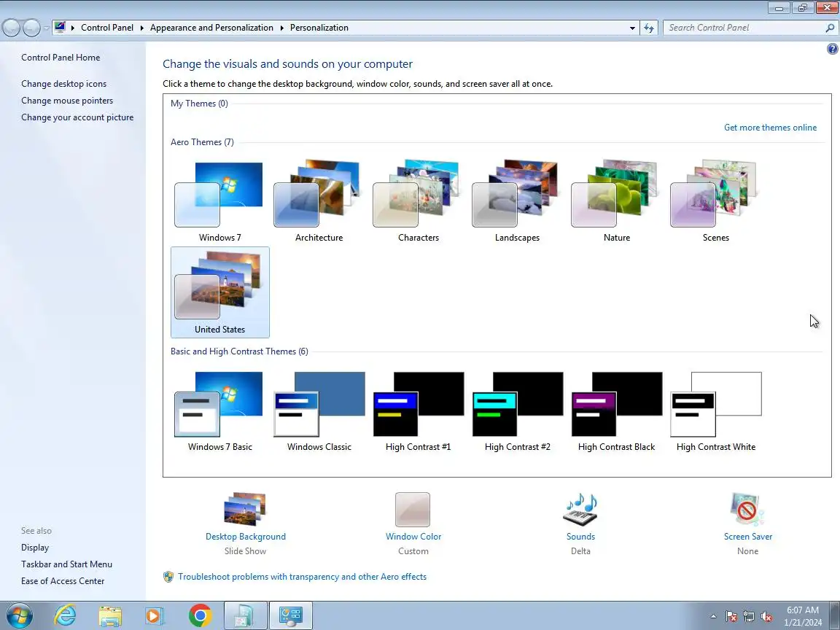This screenshot has width=840, height=630.
Task: Click the Window Color link text
Action: click(x=413, y=536)
